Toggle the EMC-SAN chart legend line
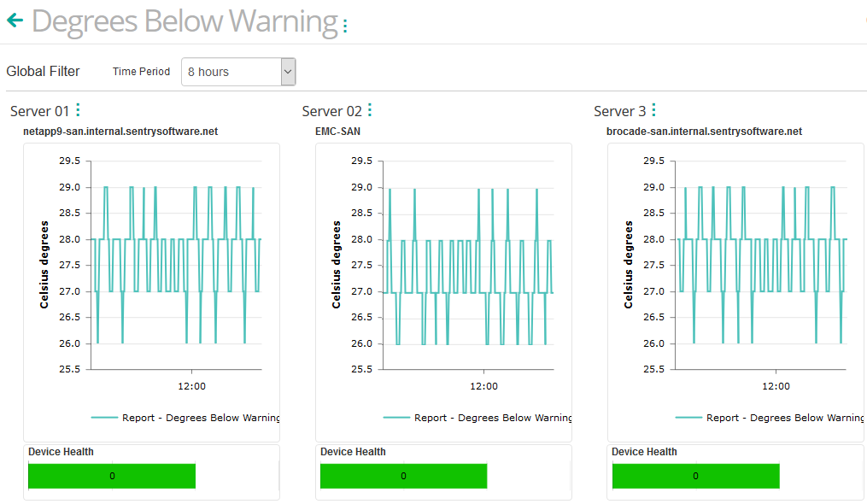This screenshot has height=504, width=867. pyautogui.click(x=398, y=418)
